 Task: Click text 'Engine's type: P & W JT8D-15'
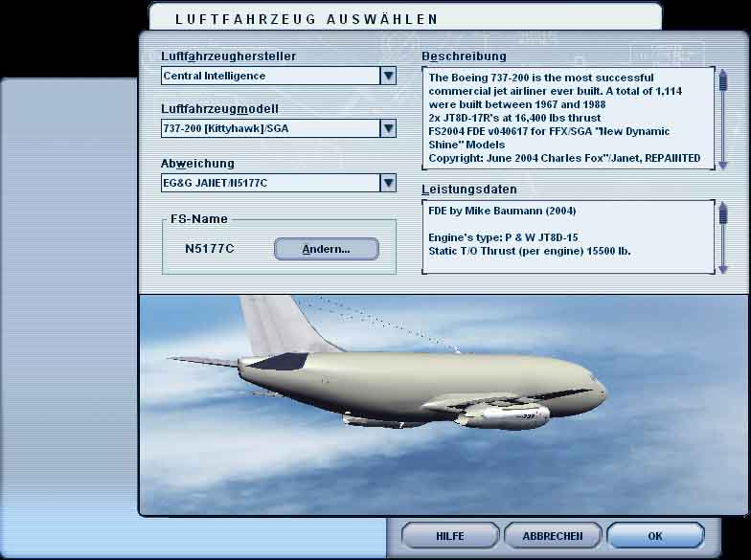(x=504, y=237)
